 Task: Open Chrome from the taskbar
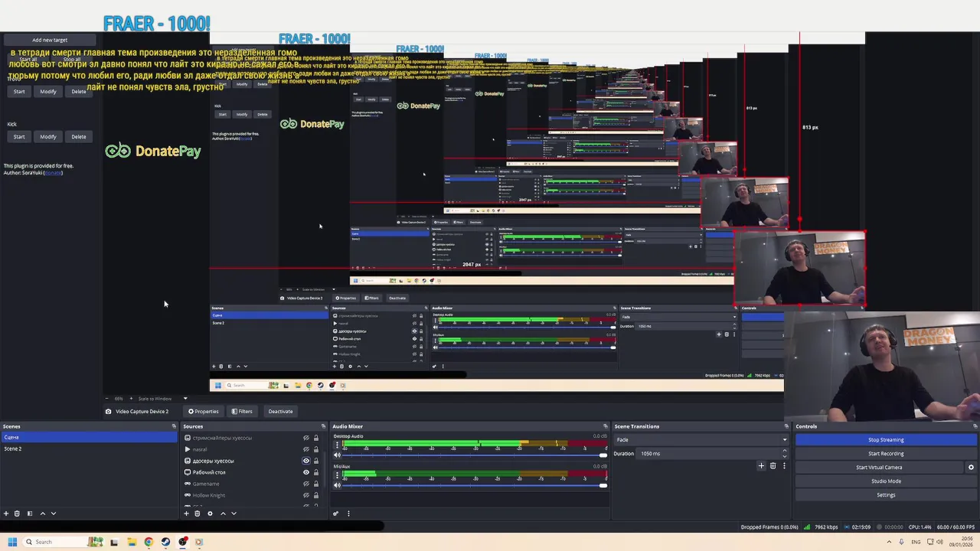pyautogui.click(x=149, y=542)
